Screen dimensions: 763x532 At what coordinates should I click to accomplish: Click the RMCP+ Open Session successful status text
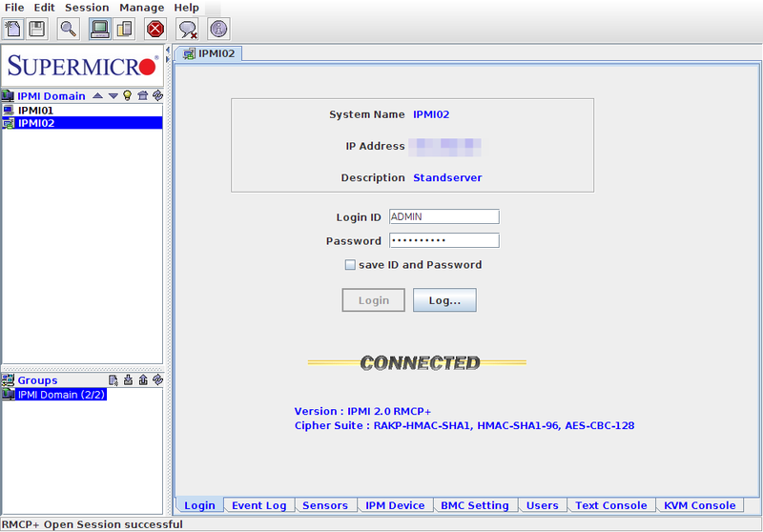[93, 524]
